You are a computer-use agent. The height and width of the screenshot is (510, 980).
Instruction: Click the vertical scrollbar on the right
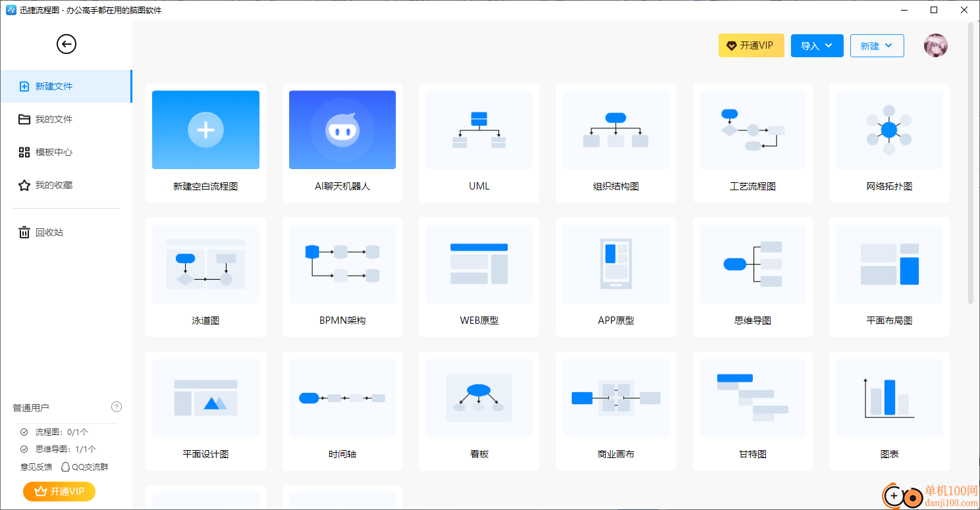pos(971,163)
